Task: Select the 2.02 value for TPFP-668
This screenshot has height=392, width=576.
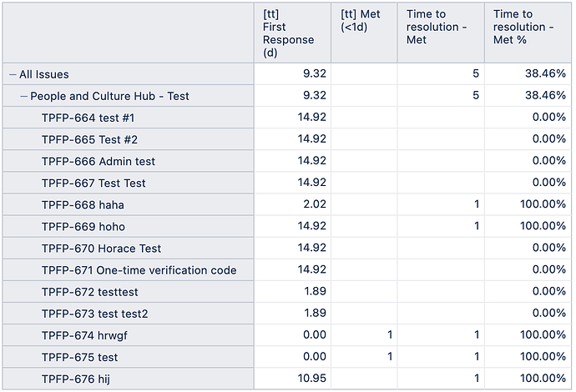Action: 315,204
